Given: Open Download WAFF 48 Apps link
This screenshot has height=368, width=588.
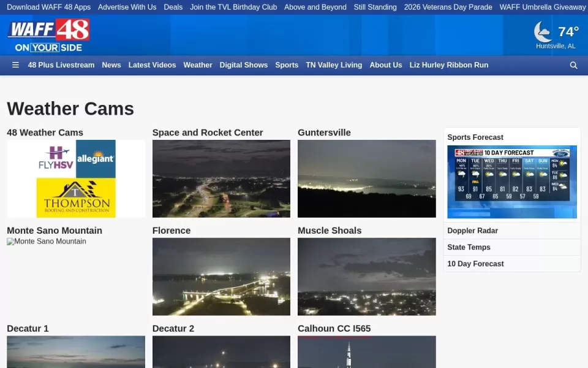Looking at the screenshot, I should coord(49,7).
